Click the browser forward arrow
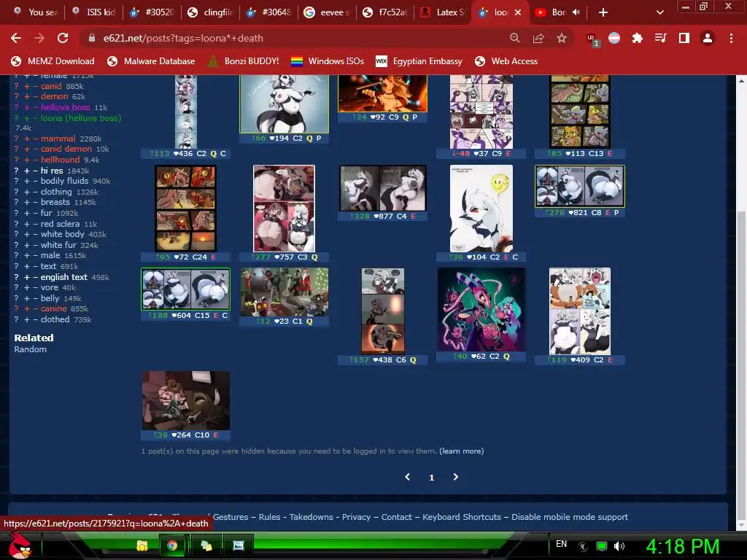The image size is (747, 560). click(39, 38)
